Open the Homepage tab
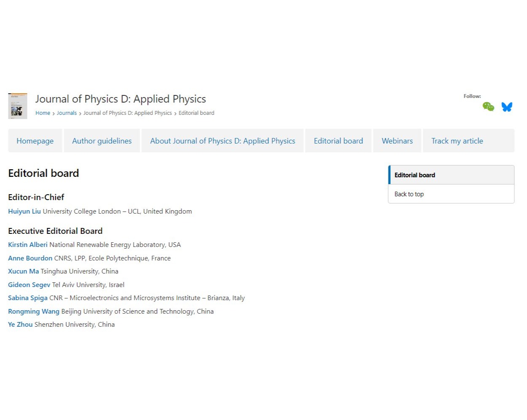The image size is (527, 420). coord(35,141)
